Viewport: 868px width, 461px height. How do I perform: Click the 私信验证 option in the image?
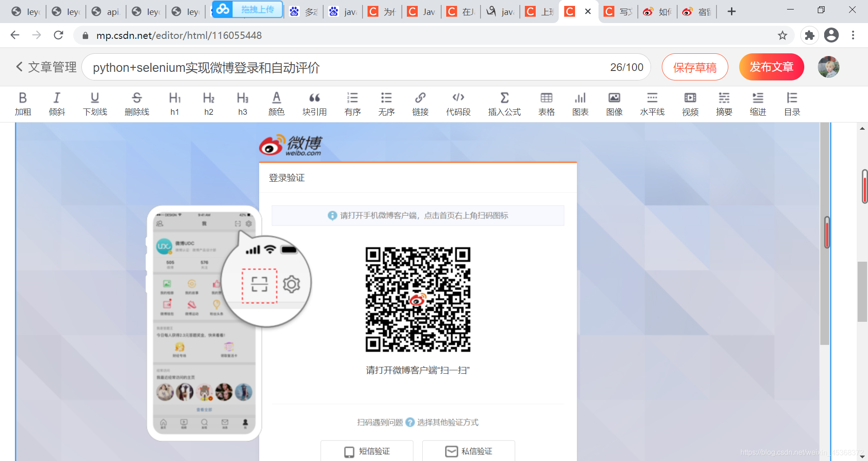pyautogui.click(x=469, y=451)
